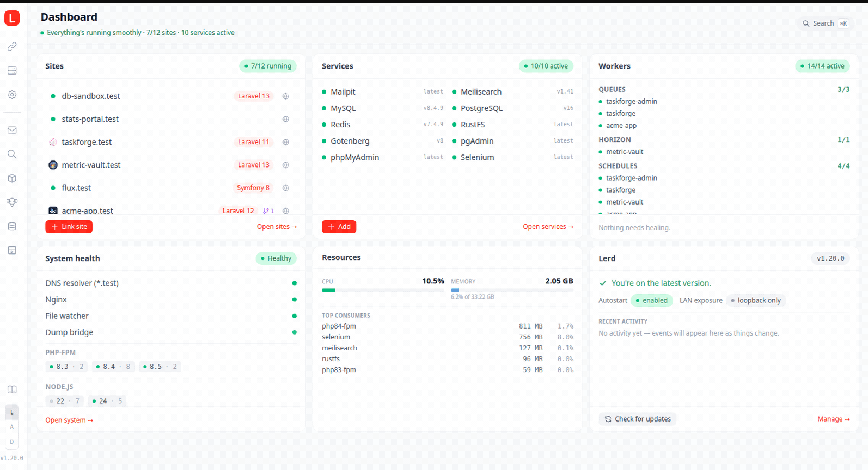Click the globe icon for db-sandbox.test
The image size is (868, 470).
pyautogui.click(x=286, y=96)
